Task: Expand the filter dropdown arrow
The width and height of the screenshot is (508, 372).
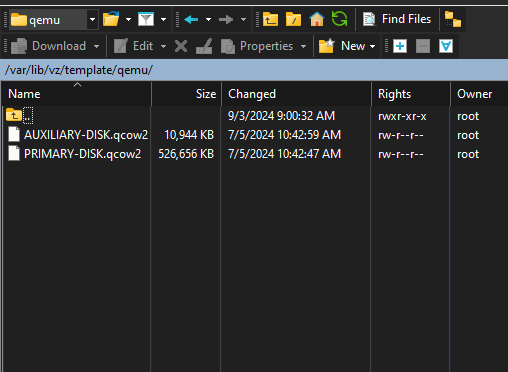Action: click(x=163, y=19)
